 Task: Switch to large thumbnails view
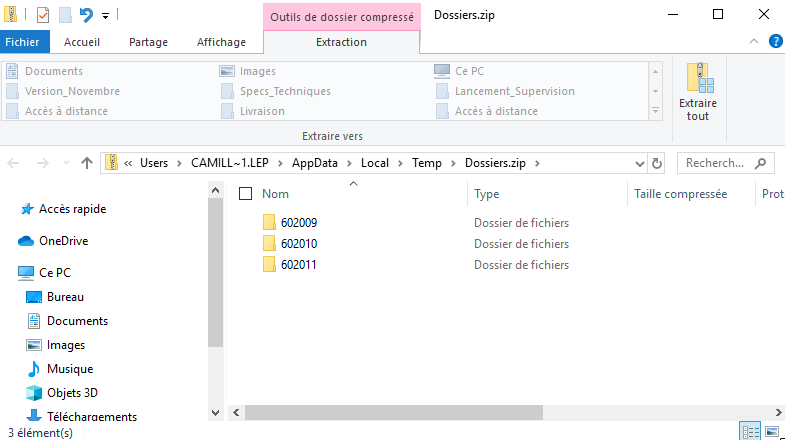pyautogui.click(x=773, y=431)
